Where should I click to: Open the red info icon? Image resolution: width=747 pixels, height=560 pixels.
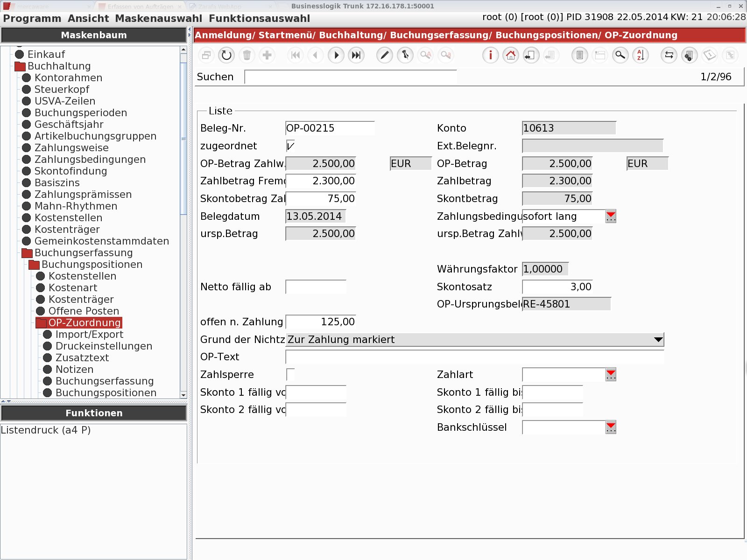pos(490,55)
